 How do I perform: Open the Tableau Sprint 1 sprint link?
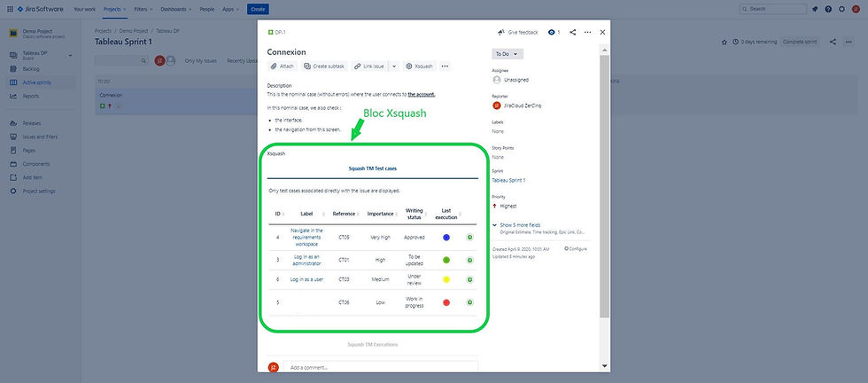coord(508,180)
